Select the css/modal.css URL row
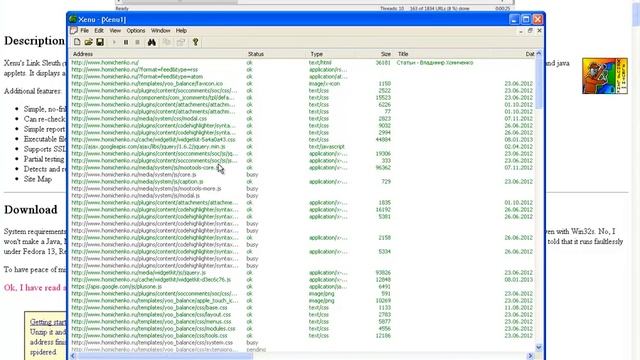The height and width of the screenshot is (360, 640). click(x=302, y=119)
